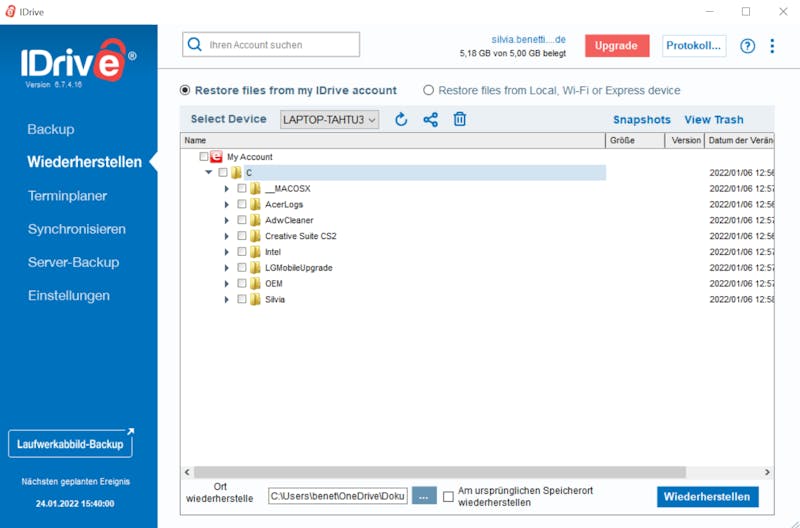This screenshot has width=800, height=528.
Task: Tick the OEM folder checkbox
Action: [x=242, y=283]
